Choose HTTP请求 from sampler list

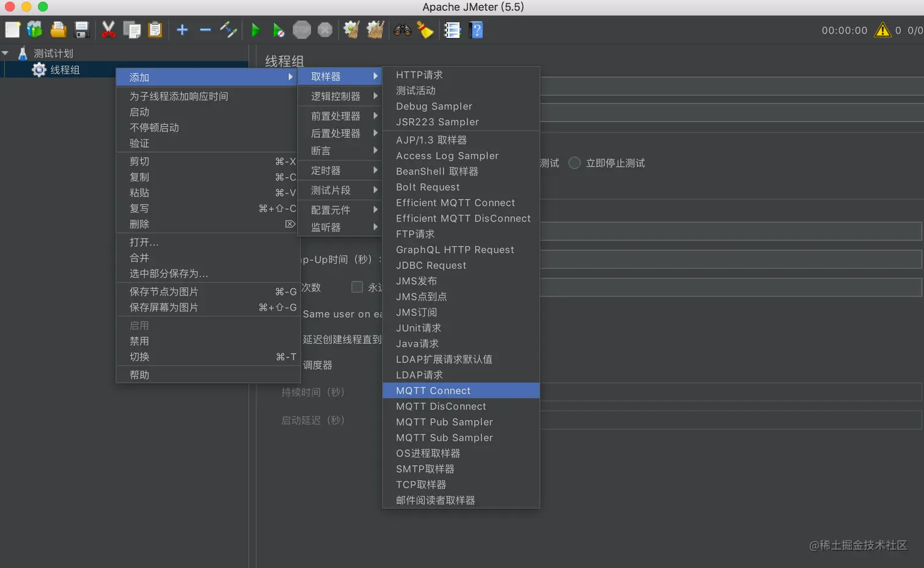(x=461, y=75)
